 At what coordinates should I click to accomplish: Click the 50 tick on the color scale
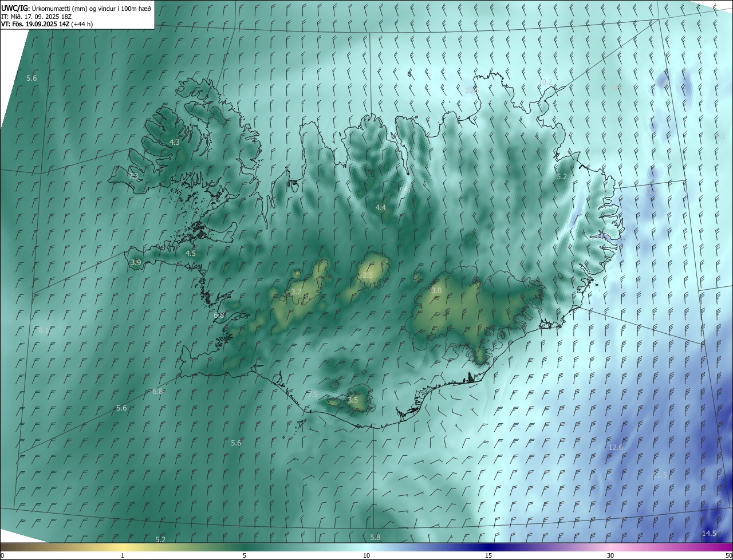728,555
